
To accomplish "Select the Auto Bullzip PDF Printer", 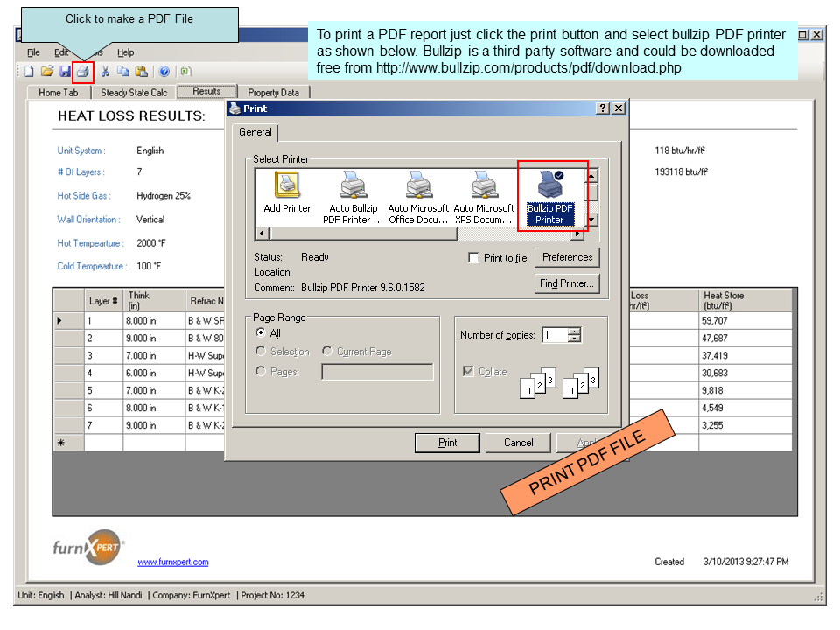I will click(x=353, y=199).
